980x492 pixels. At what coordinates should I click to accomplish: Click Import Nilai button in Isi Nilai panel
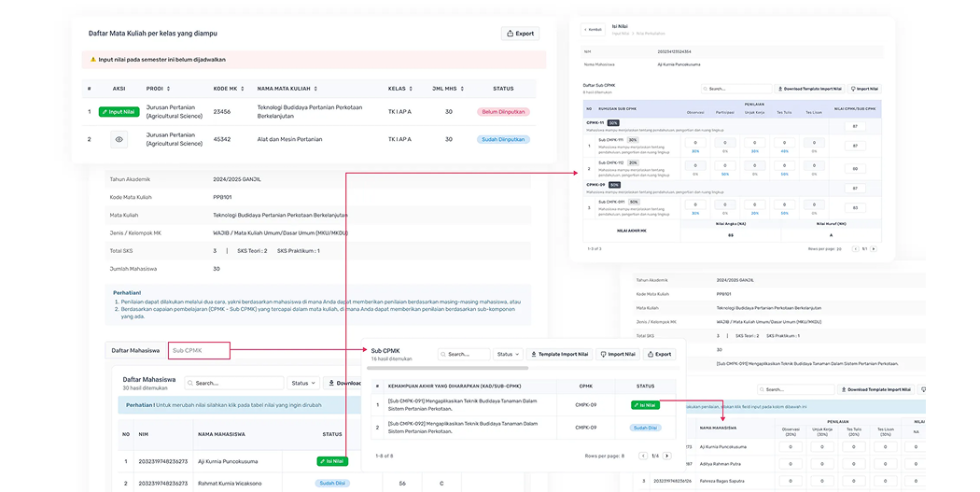click(864, 89)
